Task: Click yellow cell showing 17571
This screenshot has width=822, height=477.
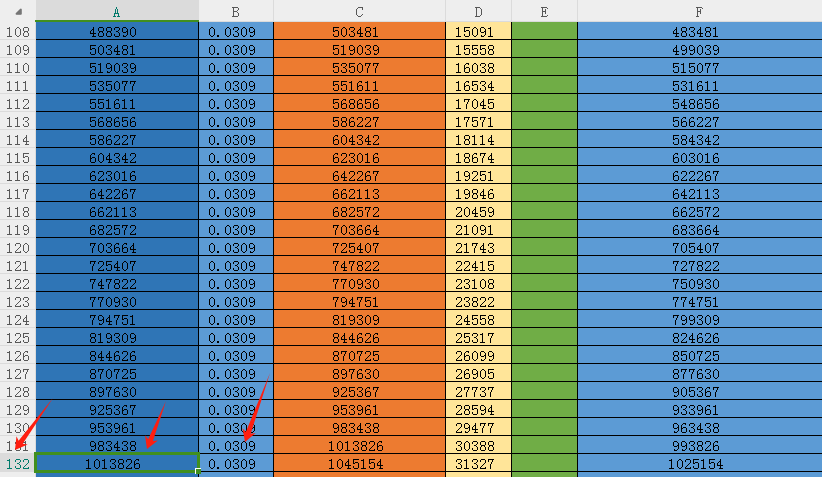Action: pyautogui.click(x=478, y=122)
